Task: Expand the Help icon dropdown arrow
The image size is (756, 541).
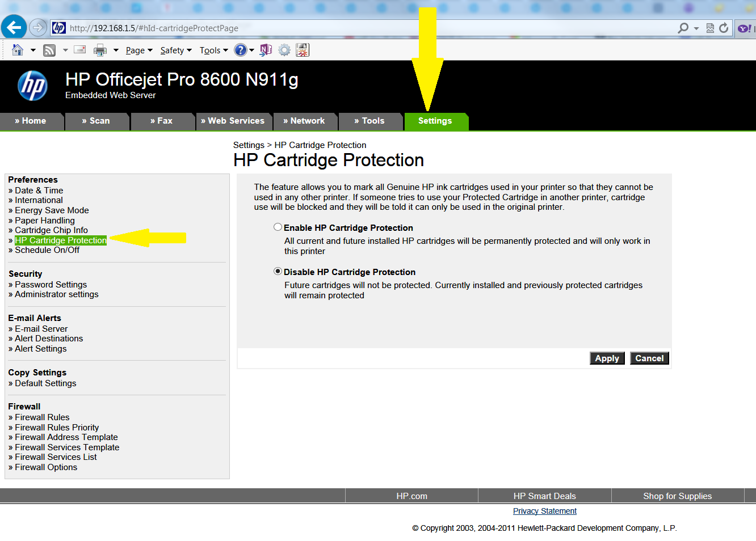Action: [x=251, y=50]
